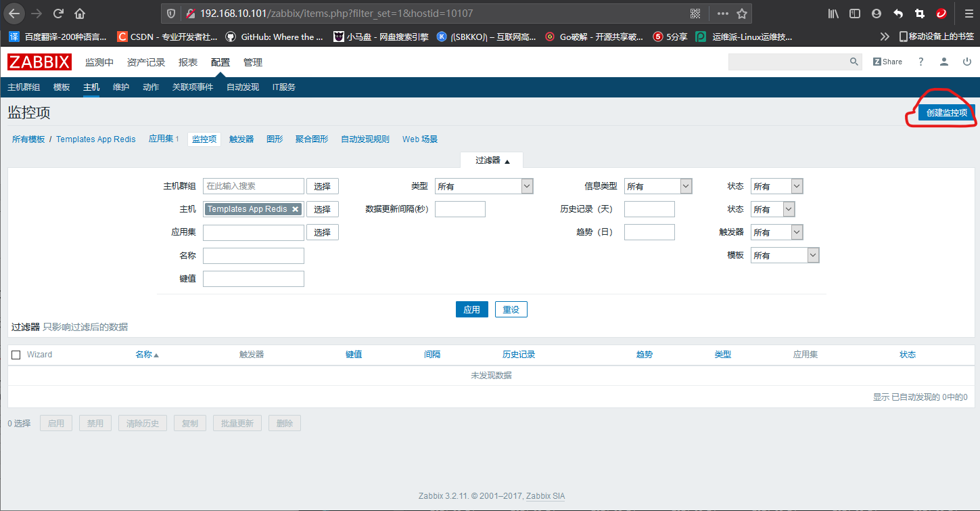Click the crop screenshot toolbar icon

coord(920,14)
